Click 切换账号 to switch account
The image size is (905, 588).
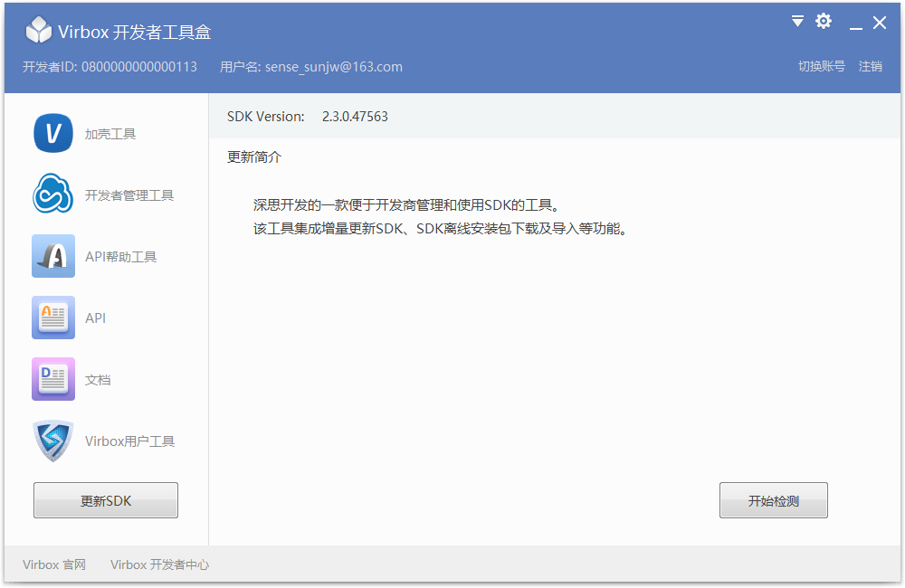(822, 66)
